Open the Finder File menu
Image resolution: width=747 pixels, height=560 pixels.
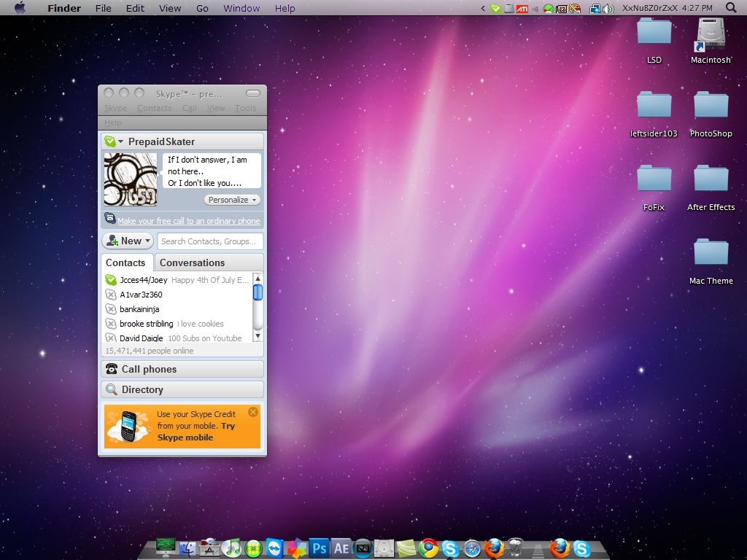103,8
